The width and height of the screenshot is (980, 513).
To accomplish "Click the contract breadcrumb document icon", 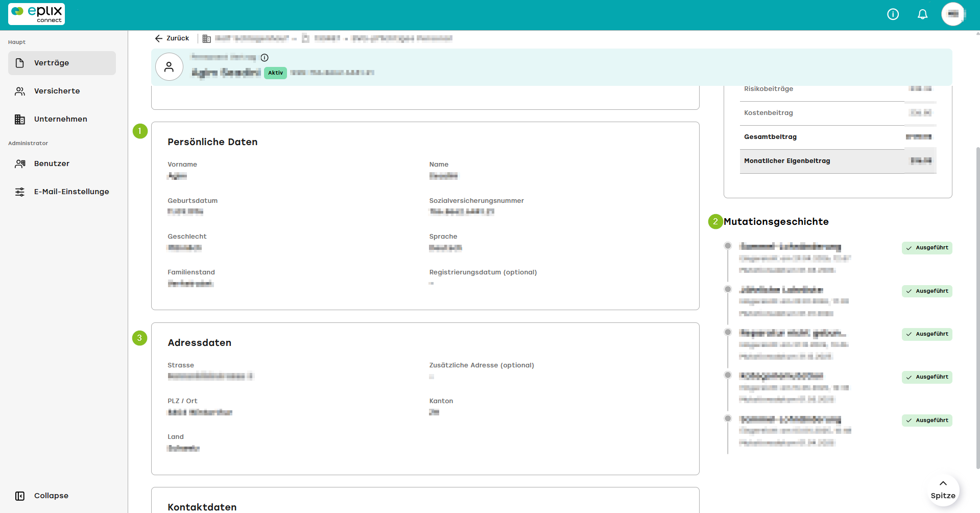I will (305, 38).
